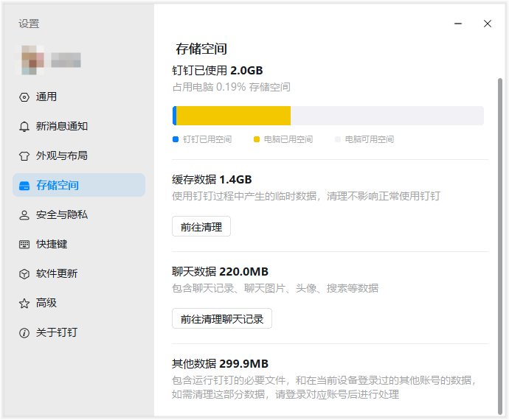Screen dimensions: 509x420
Task: Click the yellow segment of storage bar
Action: tap(233, 116)
